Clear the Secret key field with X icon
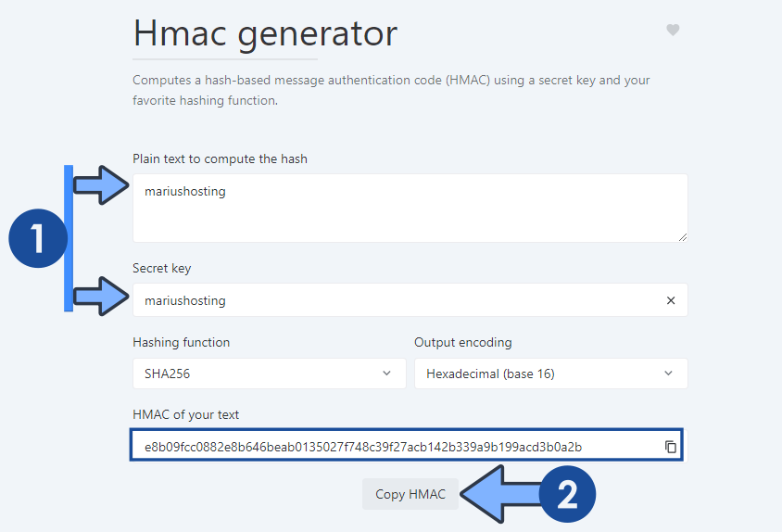Screen dimensions: 782x532 [x=671, y=300]
